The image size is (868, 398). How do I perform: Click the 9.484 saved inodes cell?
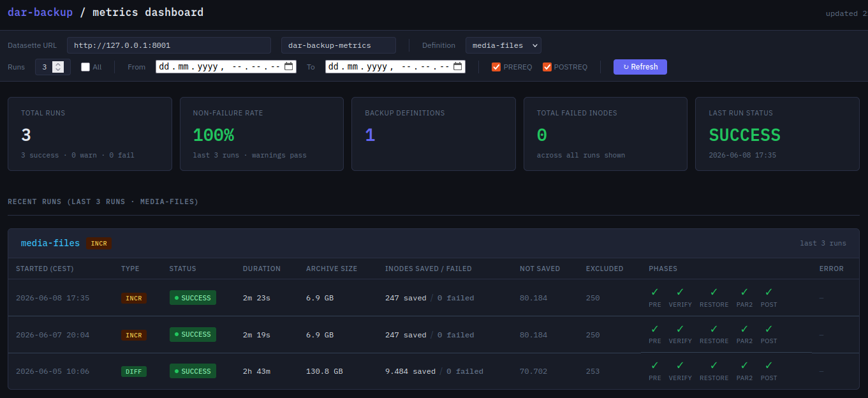410,371
